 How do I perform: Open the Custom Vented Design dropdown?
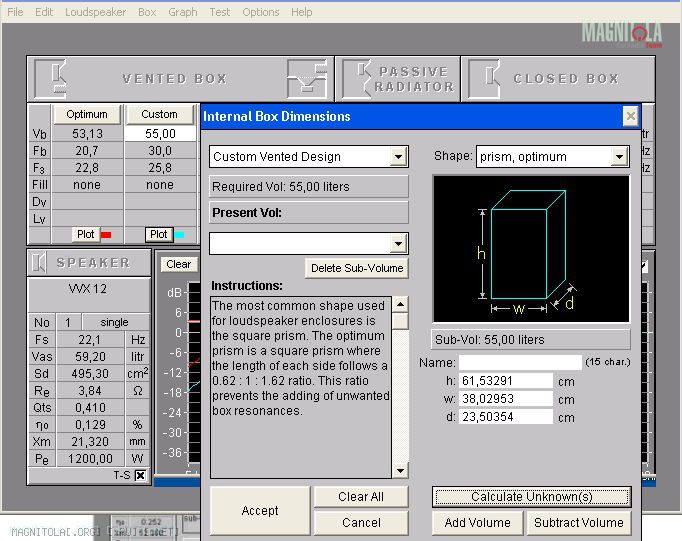398,157
